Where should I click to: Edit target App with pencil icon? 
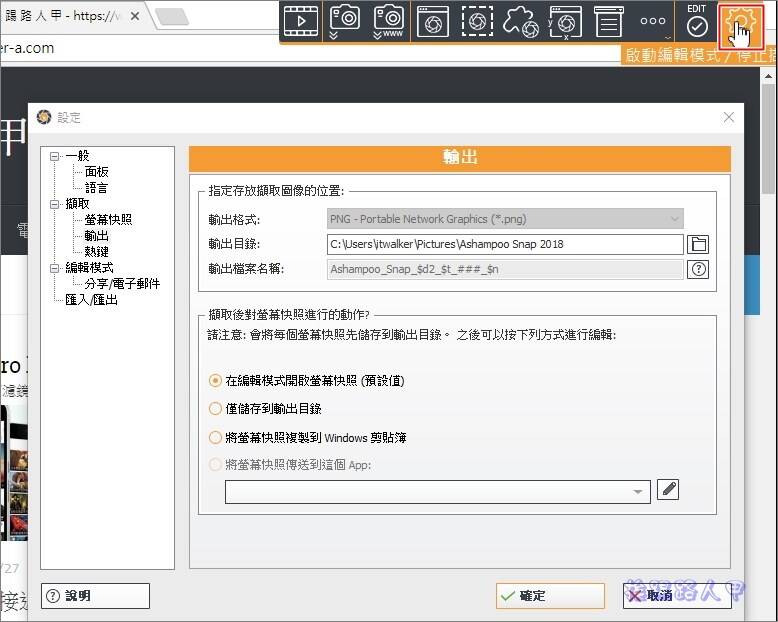[668, 490]
